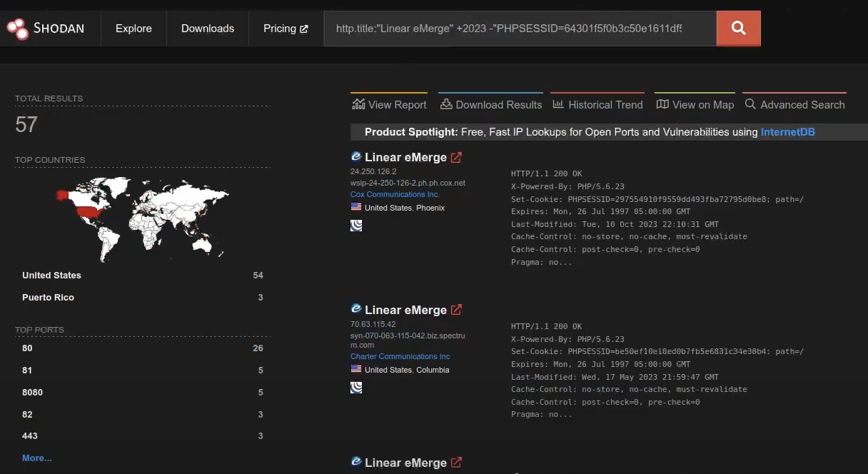
Task: Click the favicon beside first Linear eMerge title
Action: click(355, 156)
